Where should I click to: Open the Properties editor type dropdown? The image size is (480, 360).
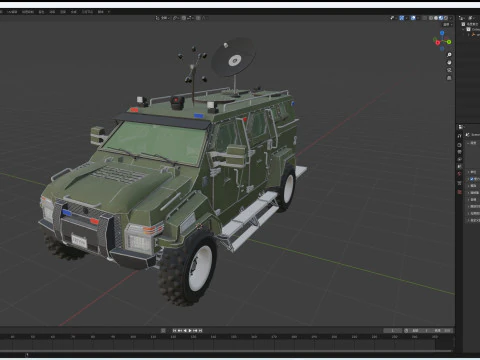pyautogui.click(x=460, y=127)
